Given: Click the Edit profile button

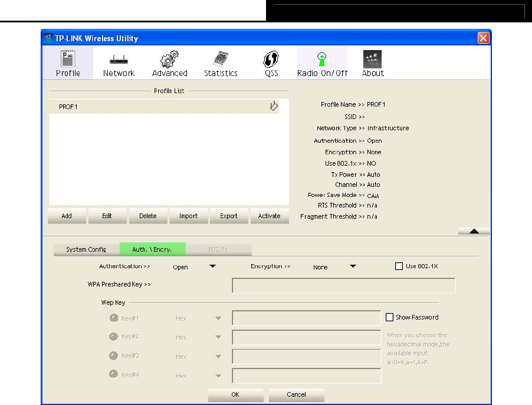Looking at the screenshot, I should tap(107, 216).
